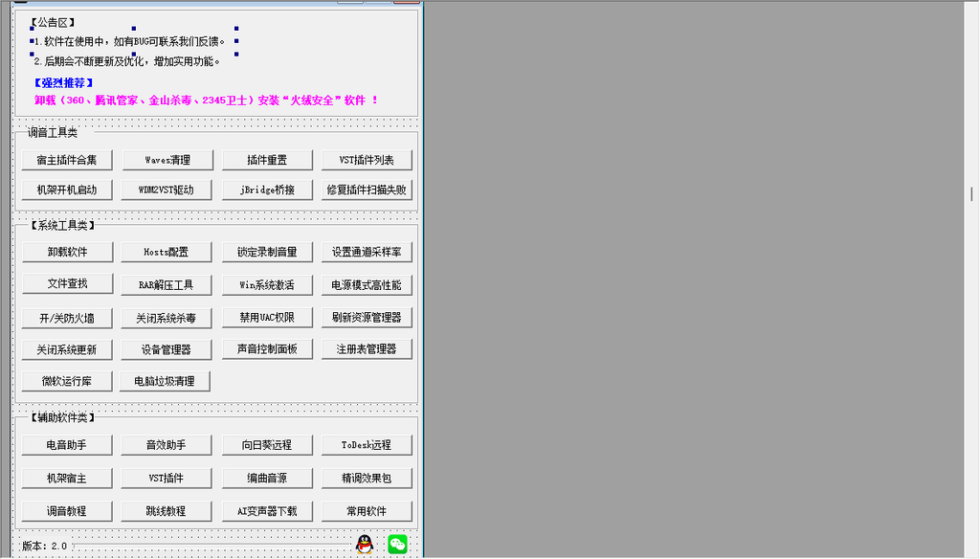Open the 注册表管理器 button

(367, 349)
